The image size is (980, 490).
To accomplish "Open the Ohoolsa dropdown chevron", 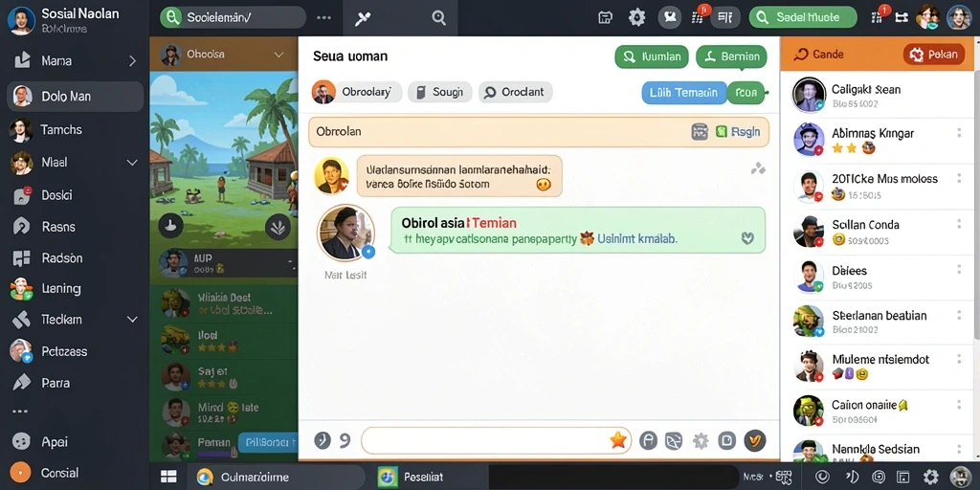I will [x=278, y=55].
